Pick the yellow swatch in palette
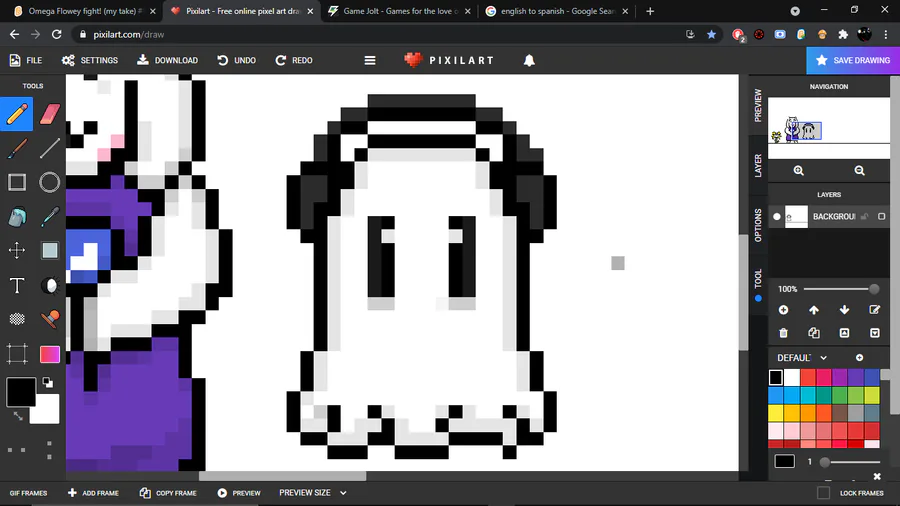Image resolution: width=900 pixels, height=506 pixels. (775, 412)
